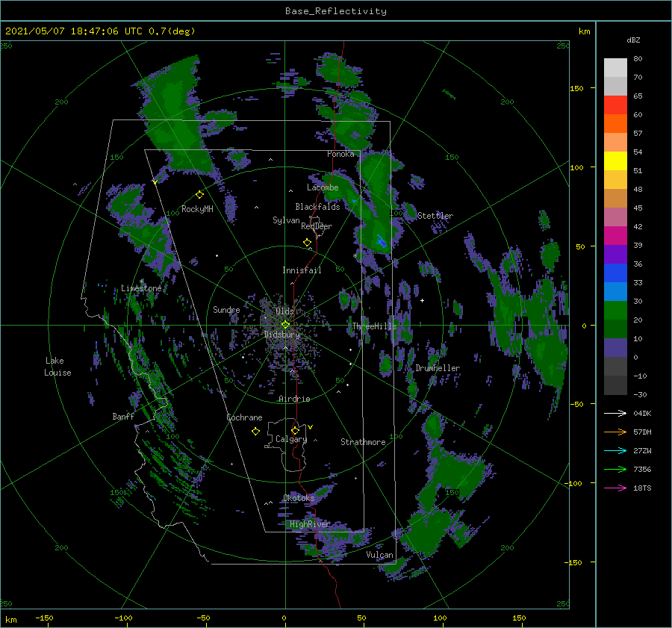
Task: Click the yellow diamond marker below RedDeer
Action: 307,243
